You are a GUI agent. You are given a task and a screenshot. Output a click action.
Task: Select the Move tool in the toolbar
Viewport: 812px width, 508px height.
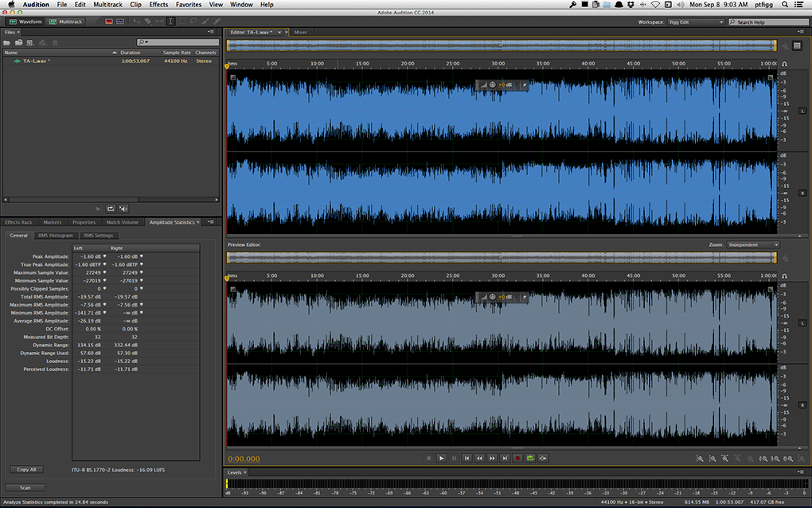[137, 21]
